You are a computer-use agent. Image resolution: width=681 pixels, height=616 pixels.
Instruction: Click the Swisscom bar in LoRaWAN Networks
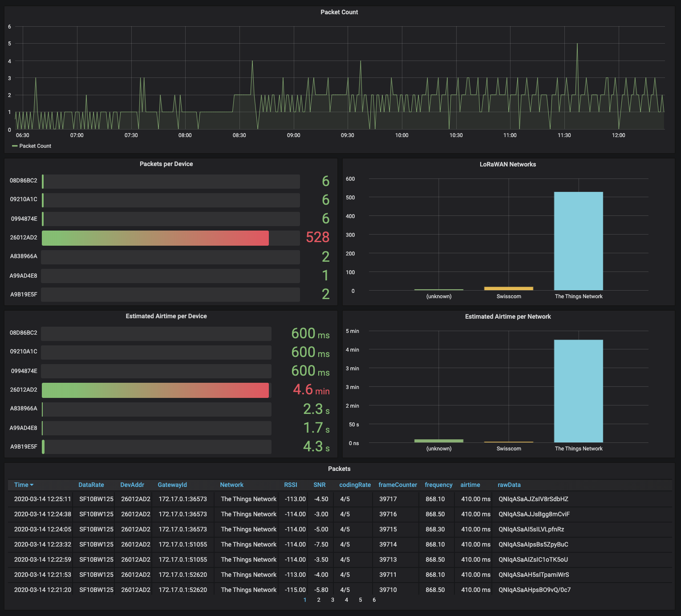(x=509, y=288)
